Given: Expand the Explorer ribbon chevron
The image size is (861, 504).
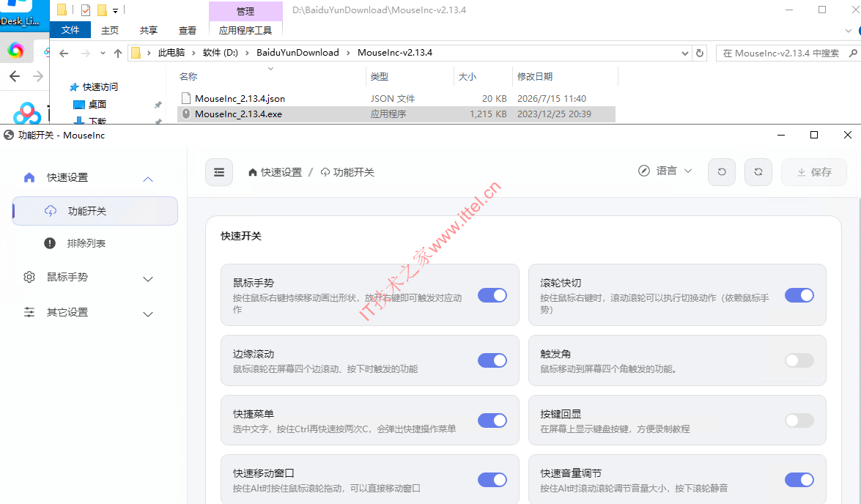Looking at the screenshot, I should coord(849,30).
